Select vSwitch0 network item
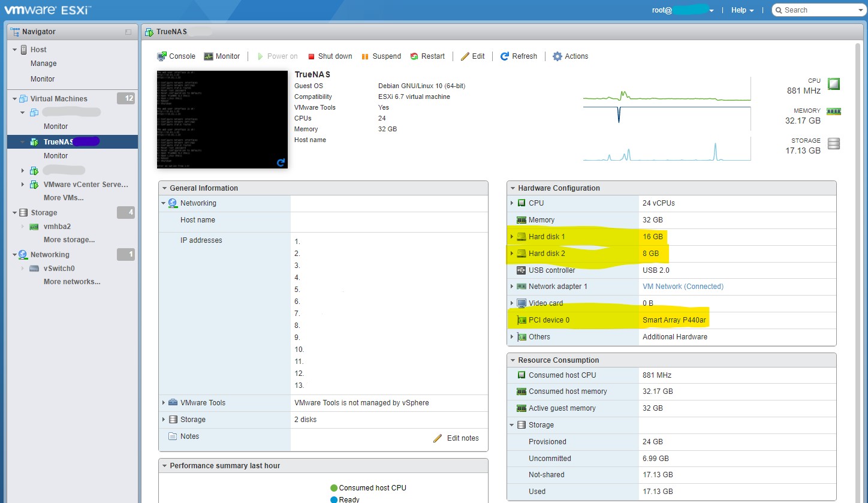The image size is (868, 503). (x=59, y=269)
